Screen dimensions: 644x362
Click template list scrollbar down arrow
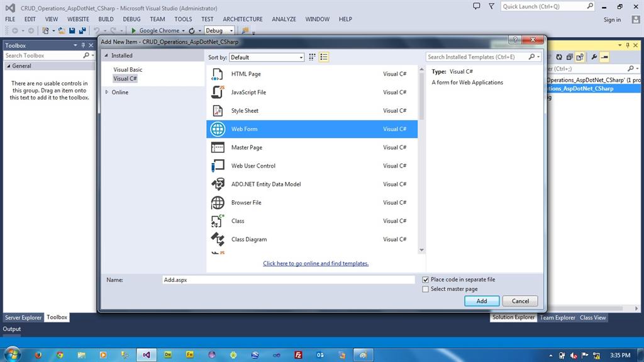point(421,250)
